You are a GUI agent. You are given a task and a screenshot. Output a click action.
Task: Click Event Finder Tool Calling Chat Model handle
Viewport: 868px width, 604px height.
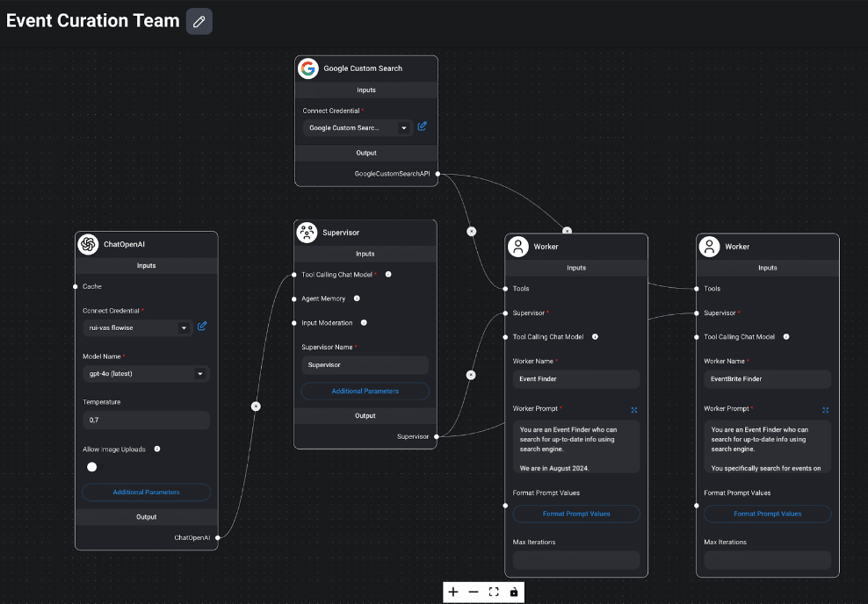[x=505, y=337]
